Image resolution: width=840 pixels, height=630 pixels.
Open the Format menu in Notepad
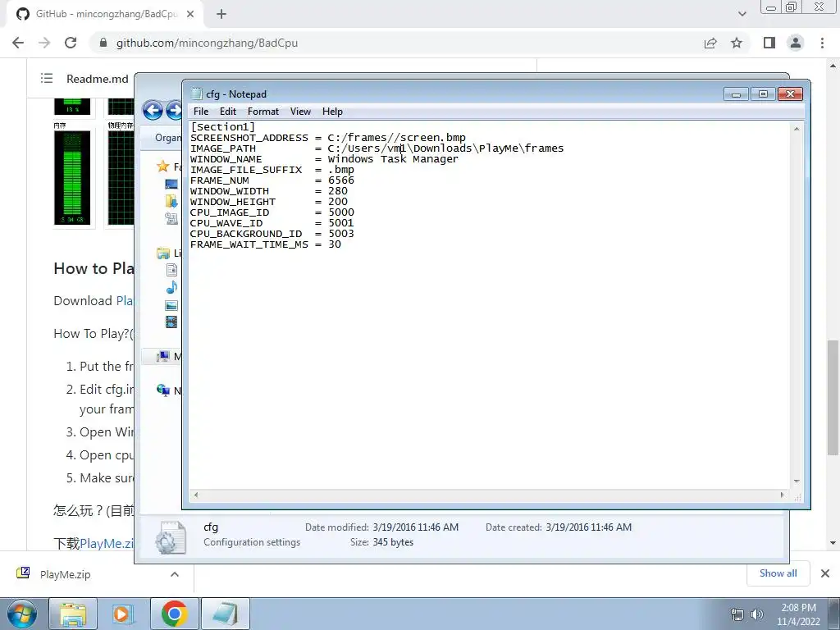coord(263,112)
